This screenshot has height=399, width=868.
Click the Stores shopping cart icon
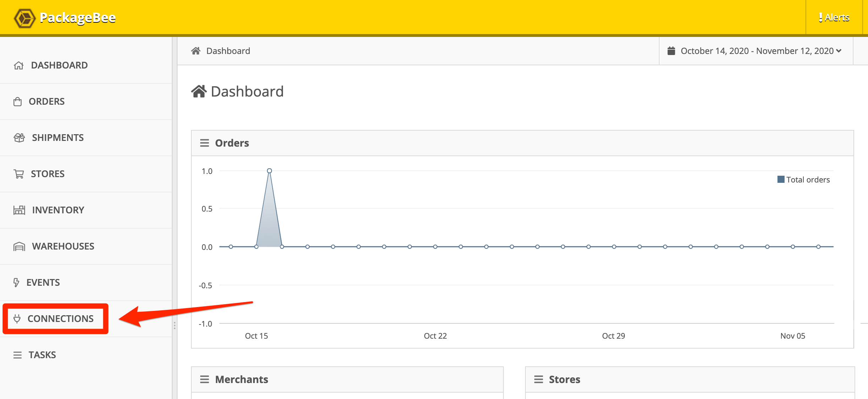(19, 174)
